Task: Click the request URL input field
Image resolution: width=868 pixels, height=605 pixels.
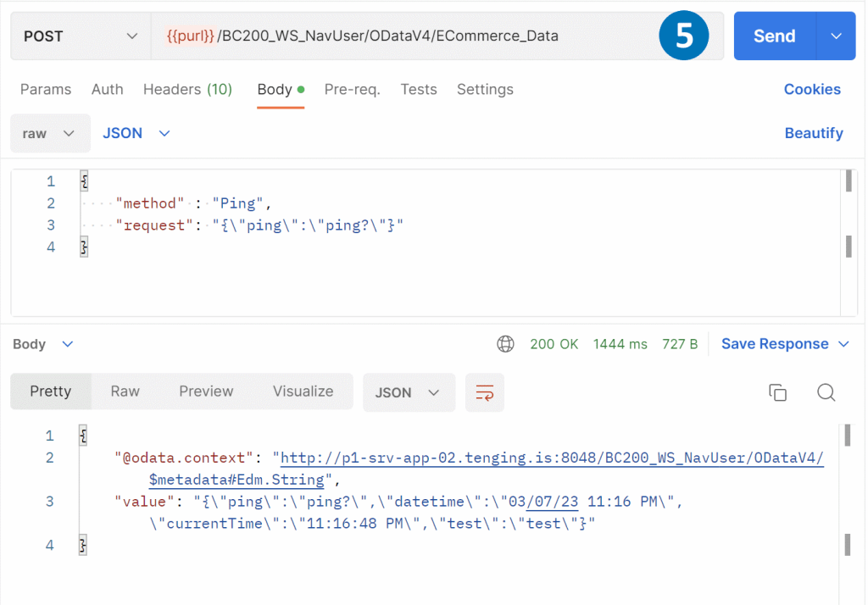Action: pos(398,36)
